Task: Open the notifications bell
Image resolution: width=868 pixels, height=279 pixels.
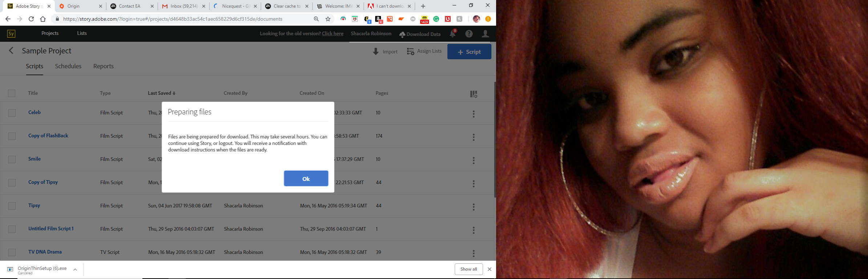Action: click(x=453, y=33)
